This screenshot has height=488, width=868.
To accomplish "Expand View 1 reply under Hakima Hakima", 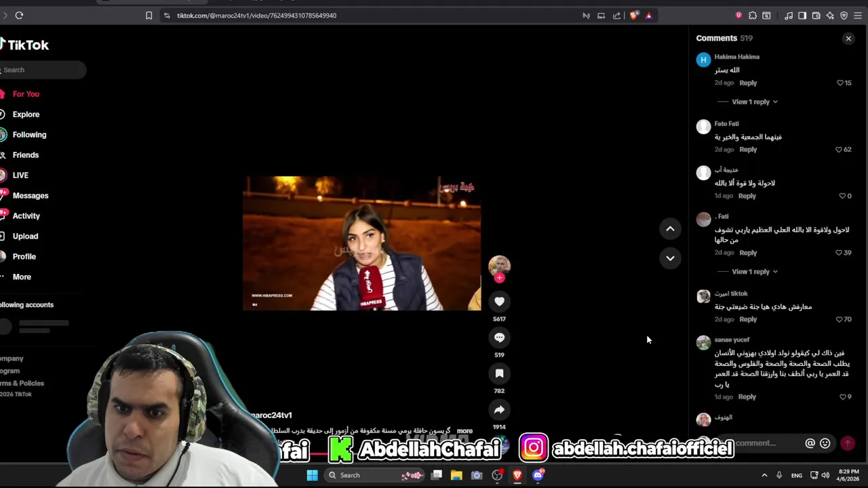I will pyautogui.click(x=755, y=102).
